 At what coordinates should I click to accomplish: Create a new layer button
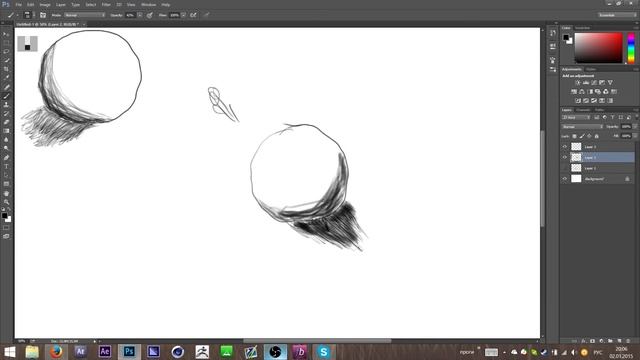click(619, 341)
